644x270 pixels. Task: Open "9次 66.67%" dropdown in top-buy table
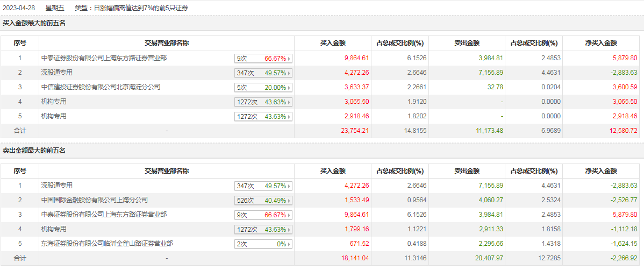click(x=263, y=59)
